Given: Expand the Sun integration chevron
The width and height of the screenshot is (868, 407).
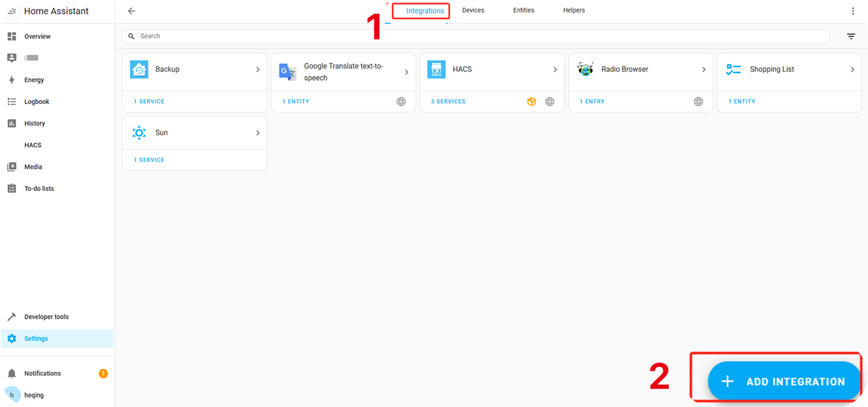Looking at the screenshot, I should pos(258,133).
